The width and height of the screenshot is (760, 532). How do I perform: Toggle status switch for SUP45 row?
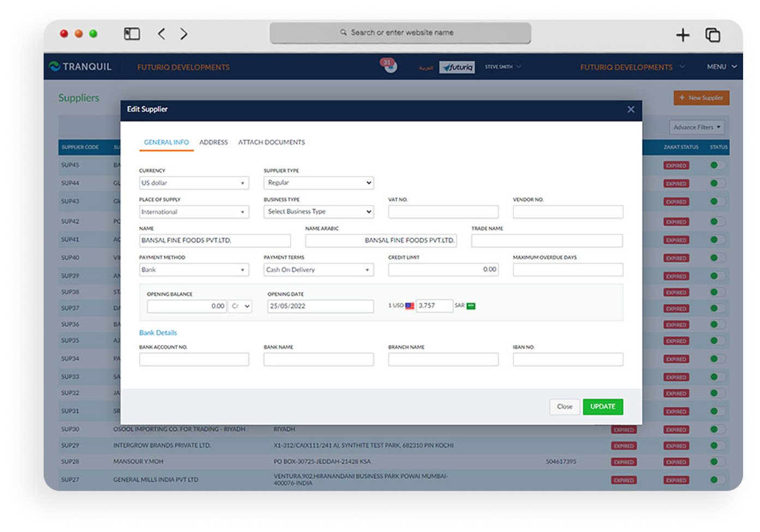point(717,165)
